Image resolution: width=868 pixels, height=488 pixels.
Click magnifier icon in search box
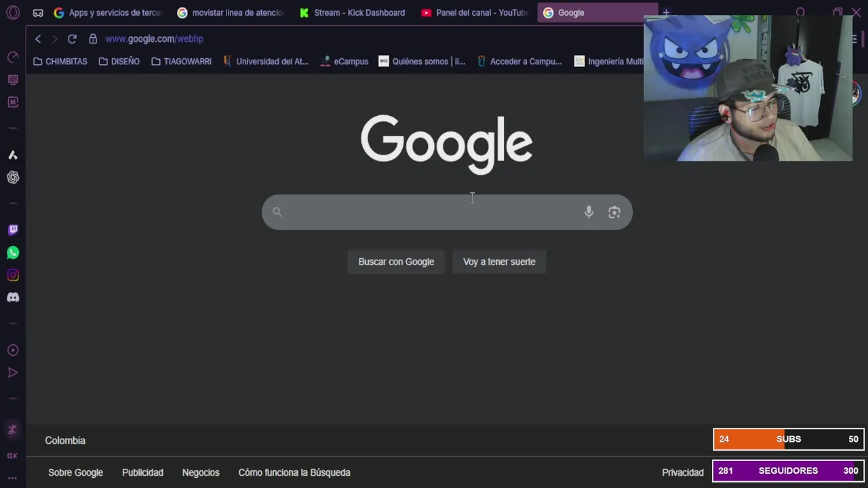click(x=277, y=212)
